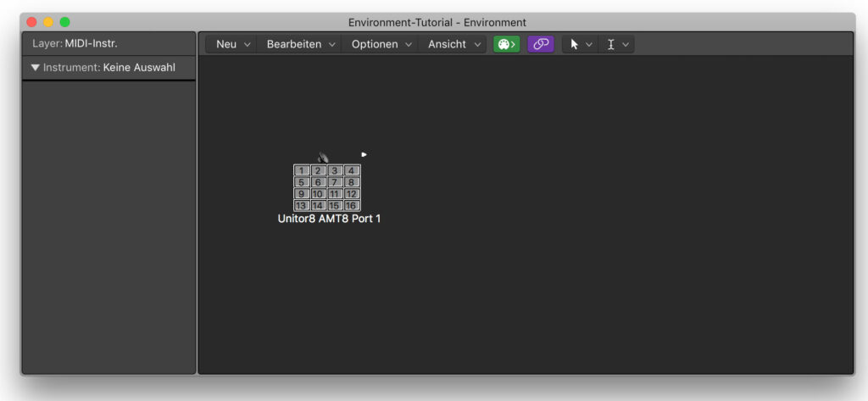Screen dimensions: 868x401
Task: Select the Unitor8 AMT8 Port 1 label
Action: (x=329, y=219)
